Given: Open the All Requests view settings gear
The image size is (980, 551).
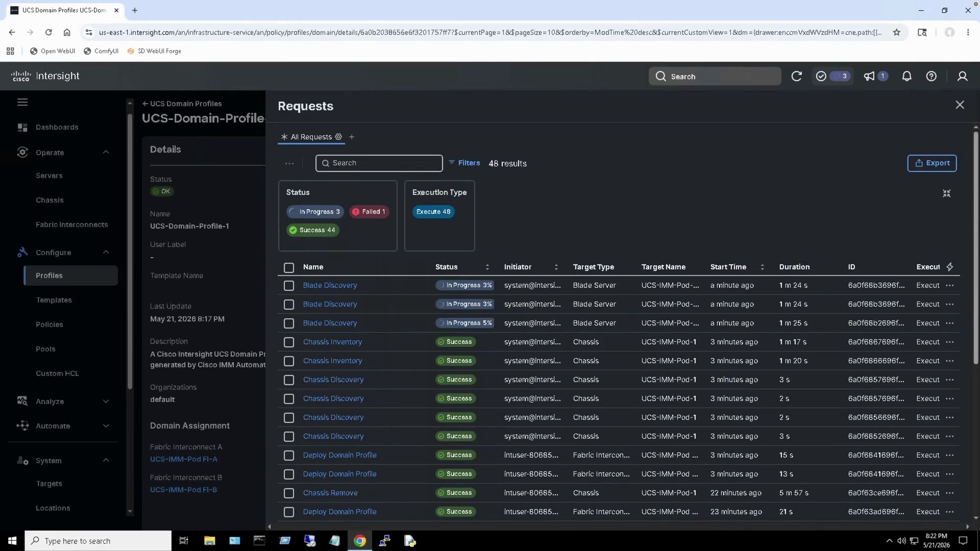Looking at the screenshot, I should click(338, 137).
